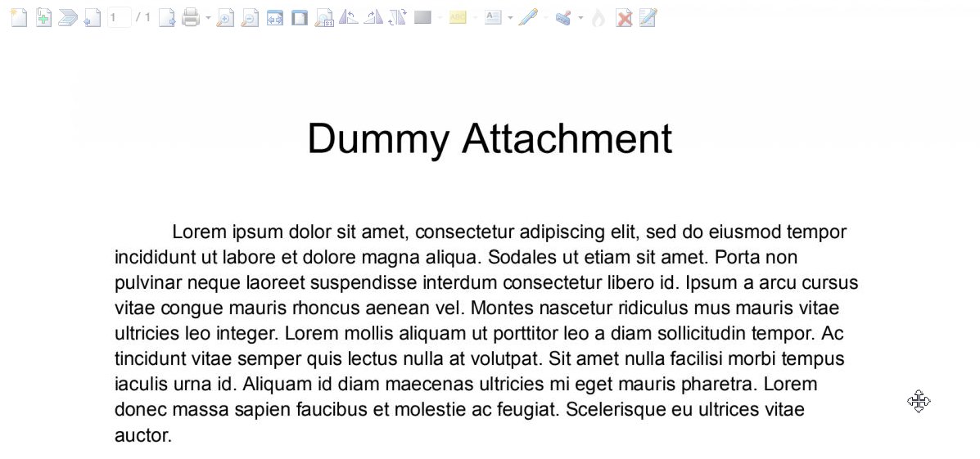
Task: Select the pen drawing tool
Action: [x=528, y=17]
